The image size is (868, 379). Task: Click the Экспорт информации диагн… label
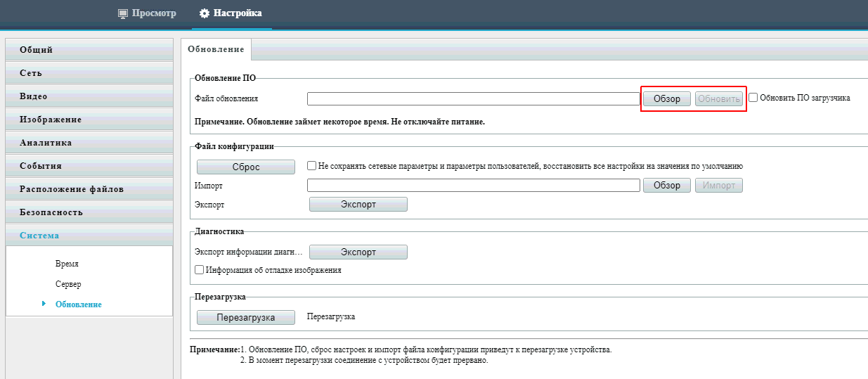247,252
